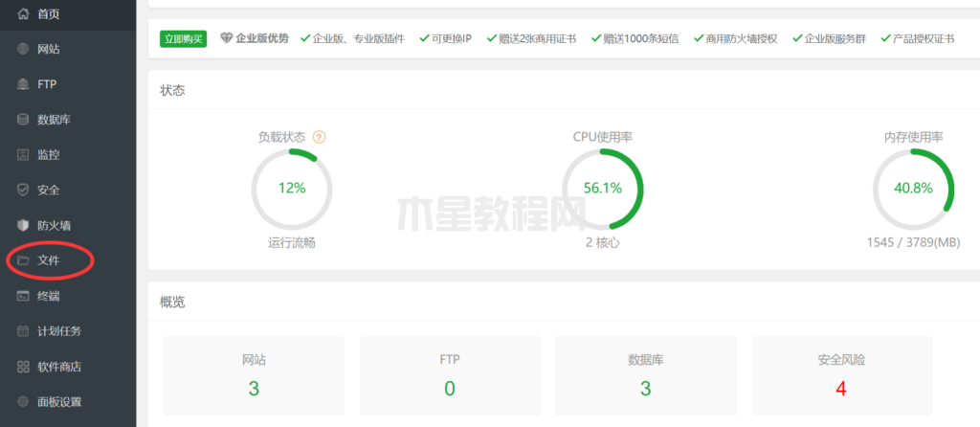Click the orange help icon beside 负载状态
Screen dimensions: 980x427
click(x=320, y=137)
